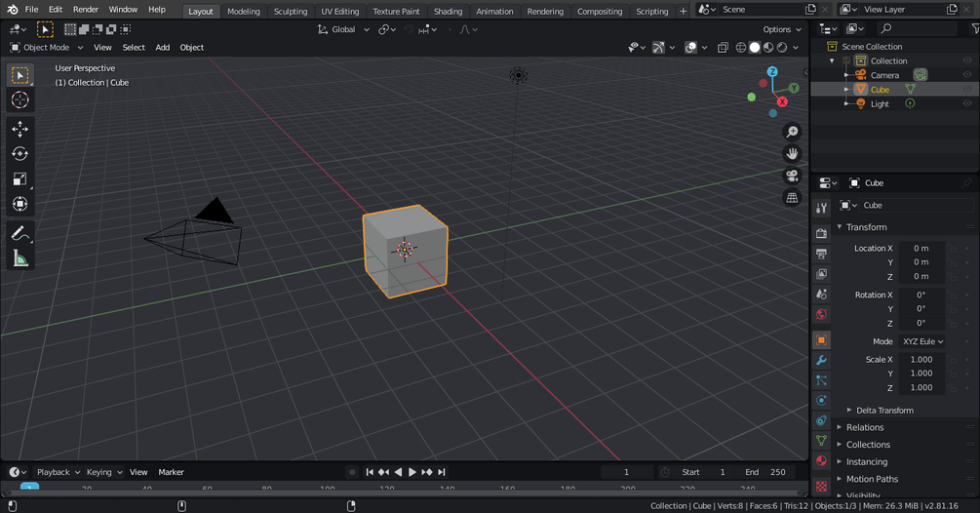
Task: Select the Annotate tool
Action: pos(20,234)
